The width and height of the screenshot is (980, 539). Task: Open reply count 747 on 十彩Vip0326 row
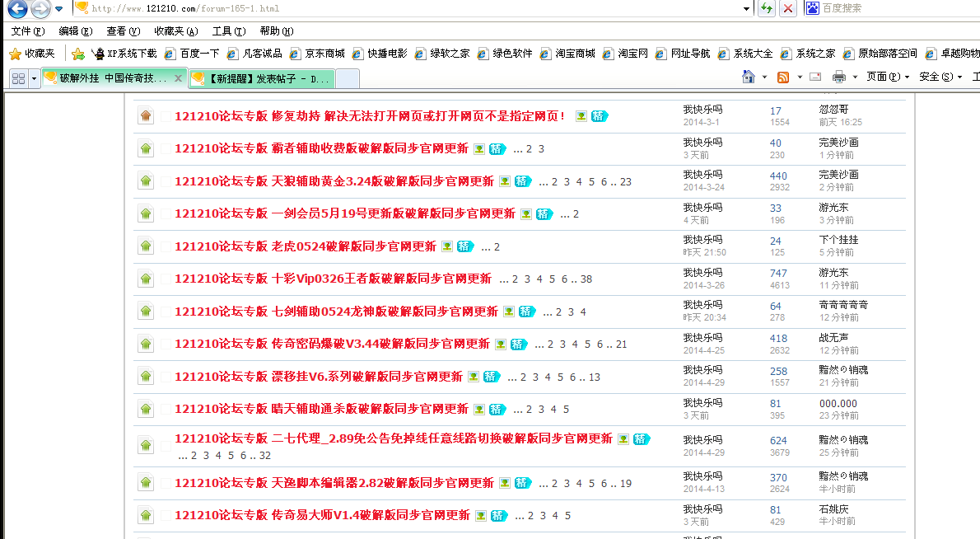point(778,274)
